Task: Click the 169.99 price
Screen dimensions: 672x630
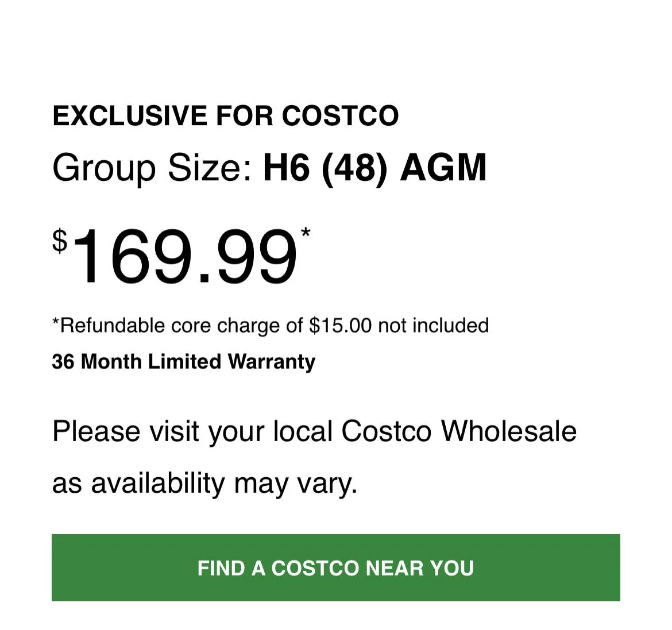Action: point(184,257)
